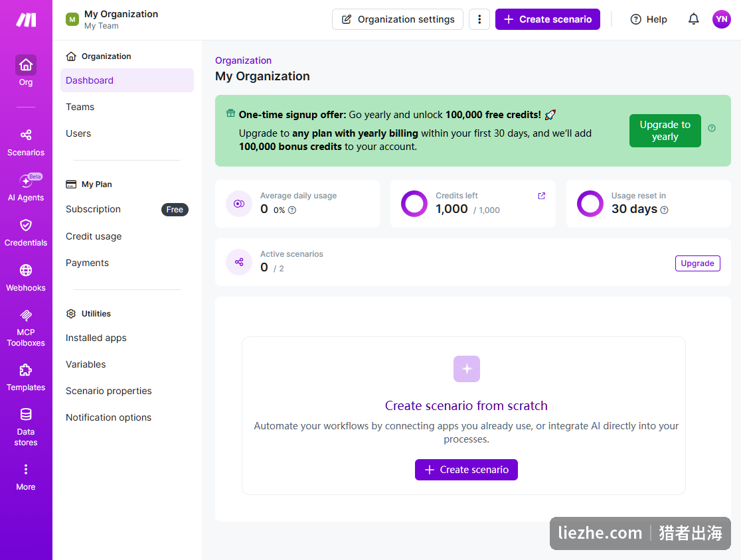This screenshot has width=741, height=560.
Task: Open the Org home icon
Action: [26, 65]
